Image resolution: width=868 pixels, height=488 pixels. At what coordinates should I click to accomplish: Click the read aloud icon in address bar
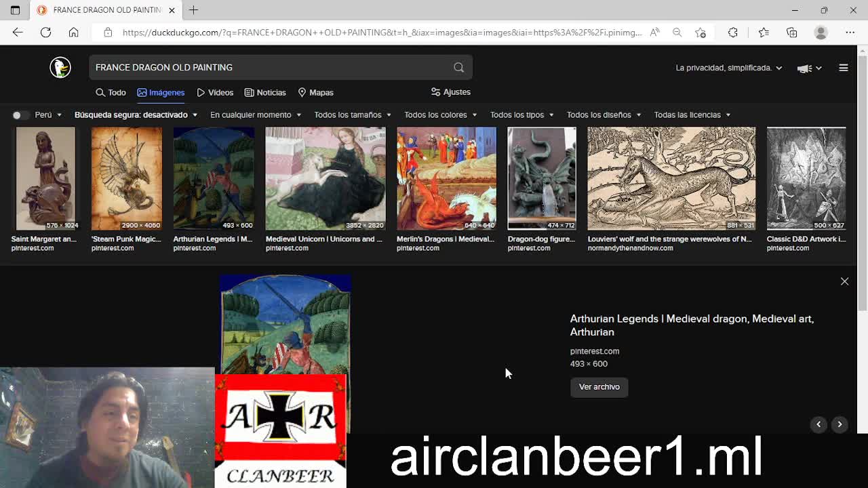654,33
